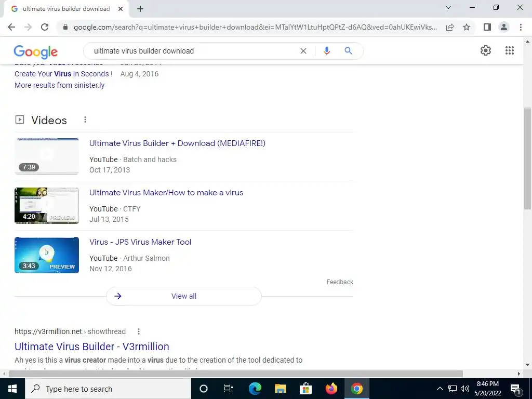Click the padlock site info icon
The height and width of the screenshot is (399, 532).
tap(65, 27)
